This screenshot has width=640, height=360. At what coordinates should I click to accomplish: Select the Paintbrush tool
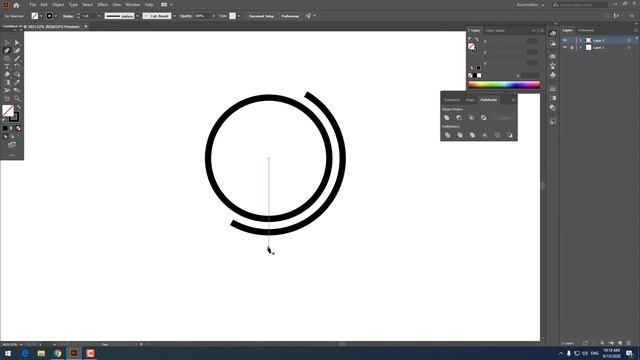tap(17, 58)
